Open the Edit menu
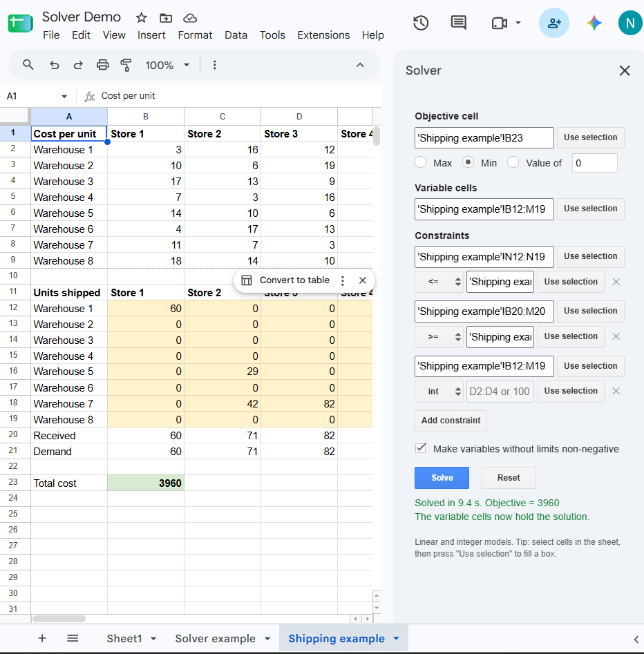The height and width of the screenshot is (654, 644). [81, 35]
